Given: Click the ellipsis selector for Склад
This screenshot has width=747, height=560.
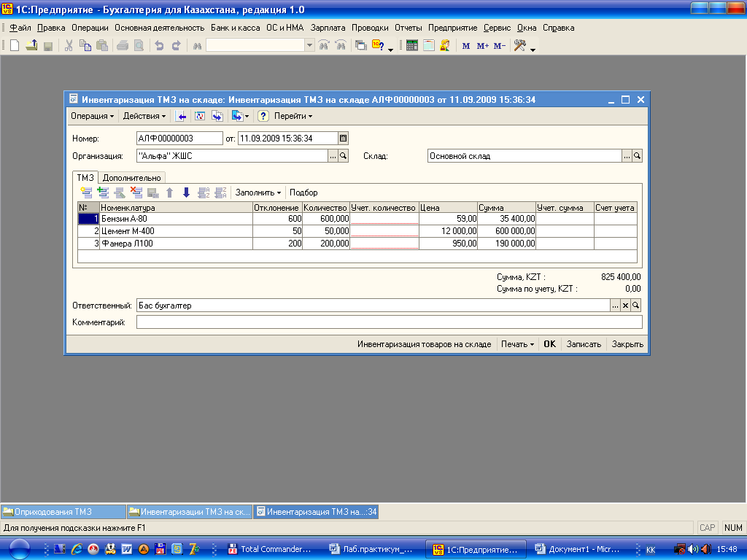Looking at the screenshot, I should [627, 156].
